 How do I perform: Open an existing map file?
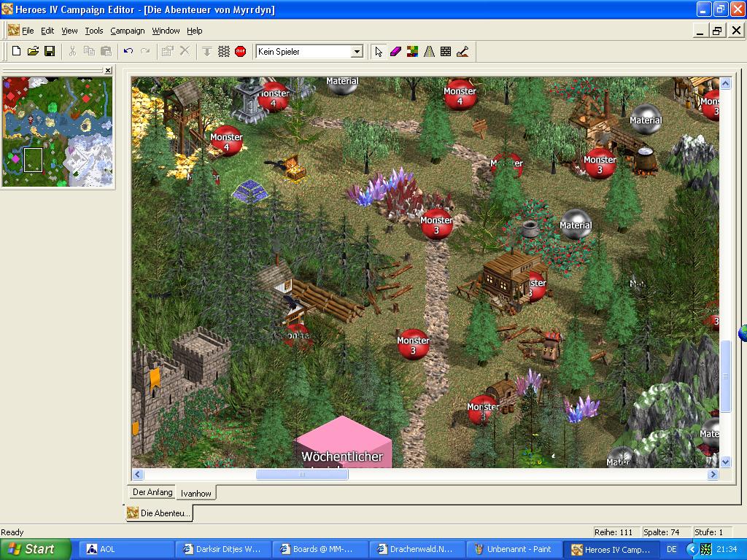pyautogui.click(x=33, y=51)
